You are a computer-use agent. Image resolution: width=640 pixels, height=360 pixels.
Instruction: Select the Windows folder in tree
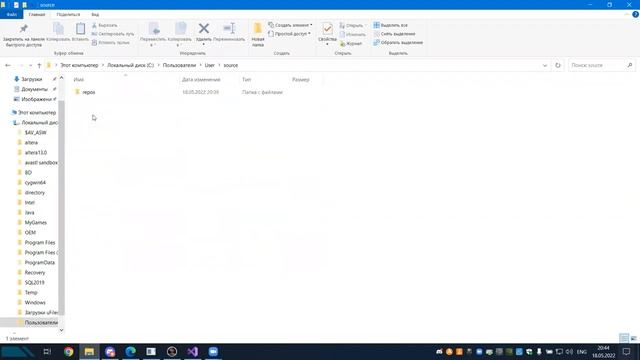click(x=35, y=302)
